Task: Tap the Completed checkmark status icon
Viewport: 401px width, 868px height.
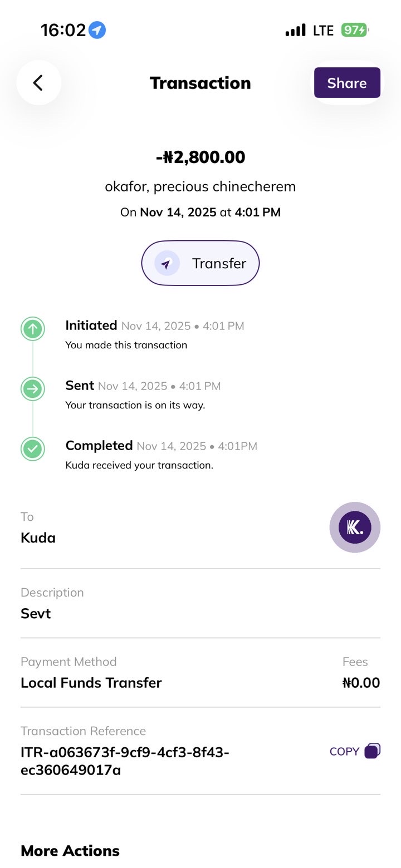Action: click(x=32, y=448)
